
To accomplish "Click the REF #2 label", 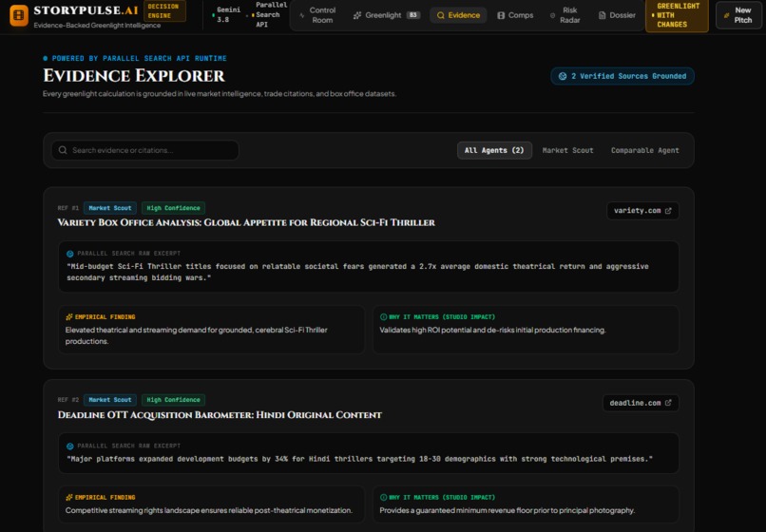I will click(x=67, y=400).
